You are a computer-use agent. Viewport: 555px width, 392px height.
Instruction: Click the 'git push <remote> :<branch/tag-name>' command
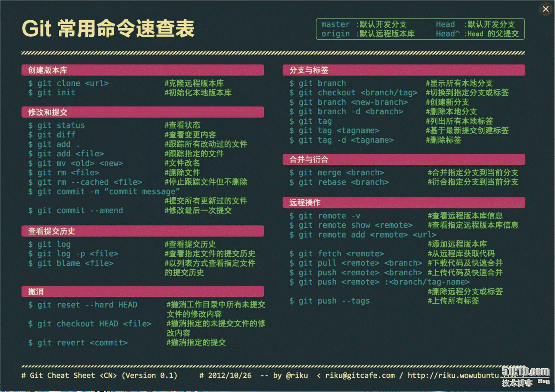(380, 282)
